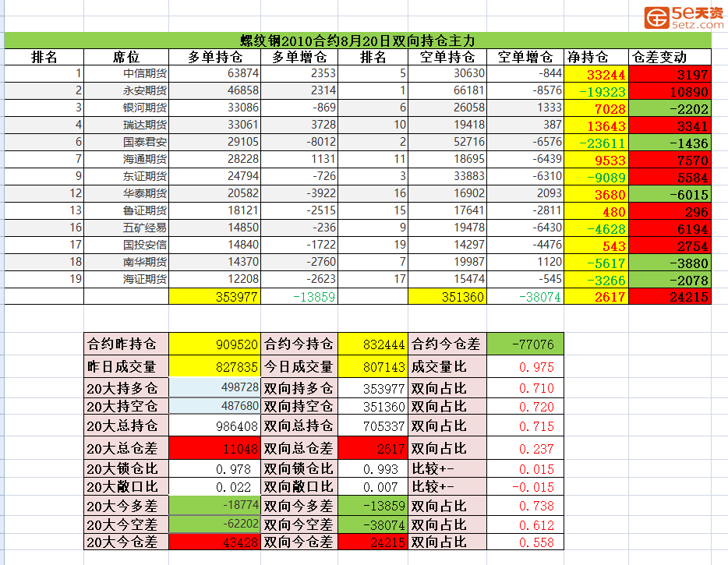Select green change cell -6015
The width and height of the screenshot is (728, 565).
pos(670,194)
